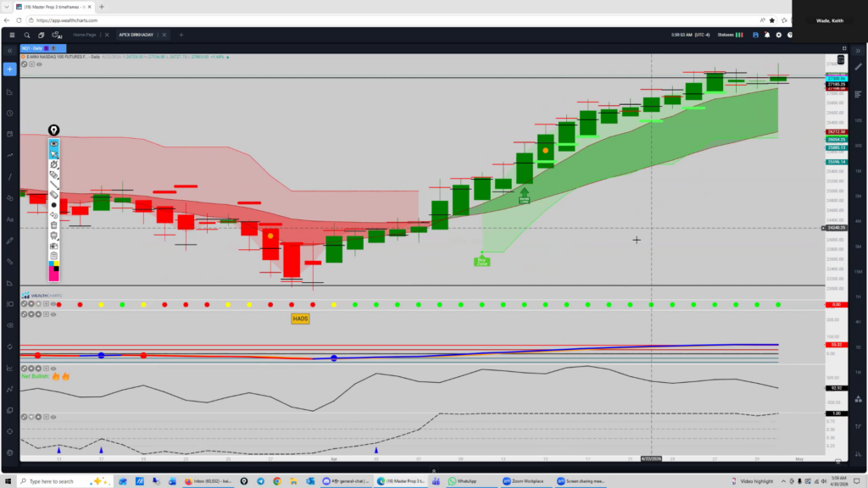Pick the black dot brush size
868x488 pixels.
[53, 205]
